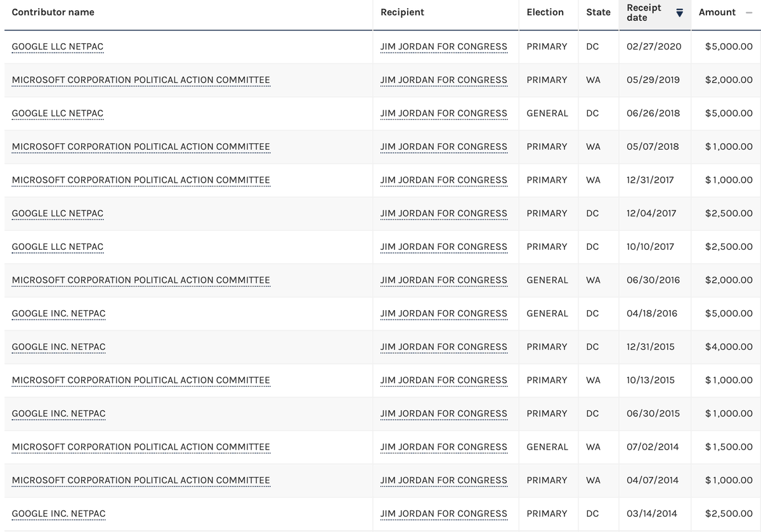
Task: Open Microsoft PAC contributor link dated 12/31/2017
Action: pyautogui.click(x=141, y=180)
